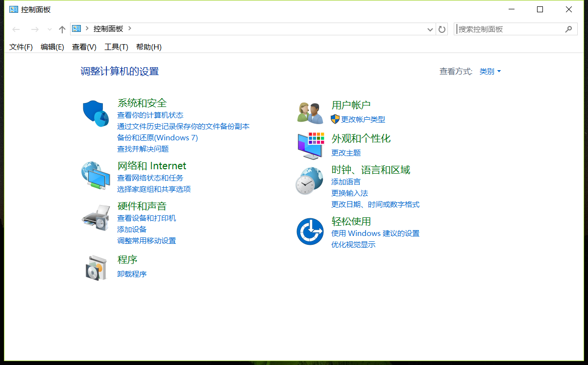Click the Back arrow navigation button
The height and width of the screenshot is (365, 588).
click(x=16, y=29)
